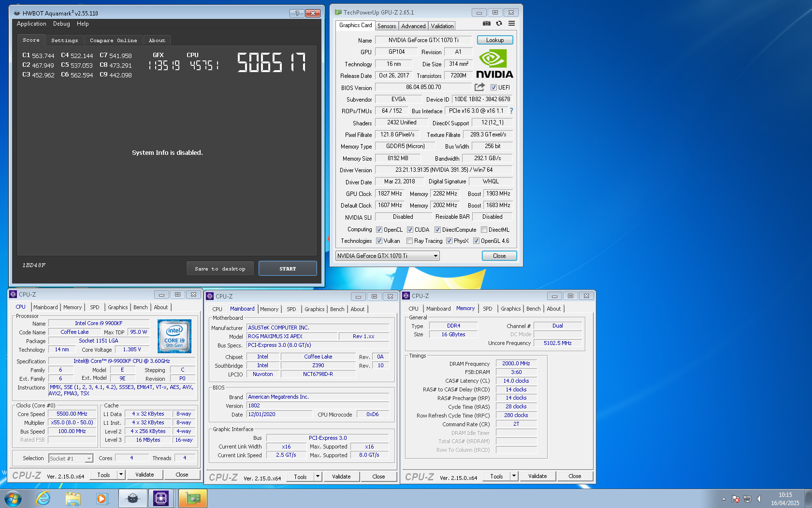Screen dimensions: 812x508
Task: Click the GPU-Z title bar icon
Action: [x=338, y=13]
